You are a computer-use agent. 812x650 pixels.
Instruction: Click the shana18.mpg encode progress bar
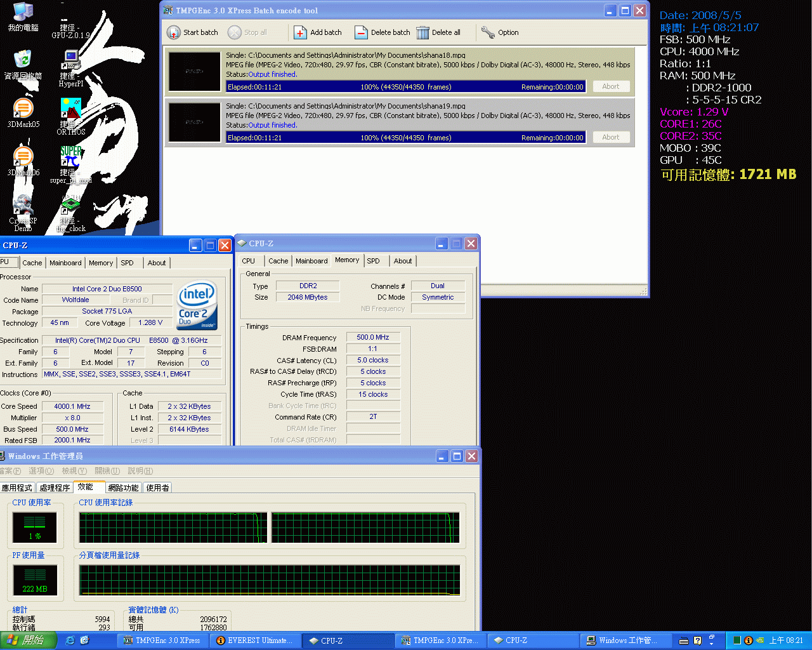405,87
